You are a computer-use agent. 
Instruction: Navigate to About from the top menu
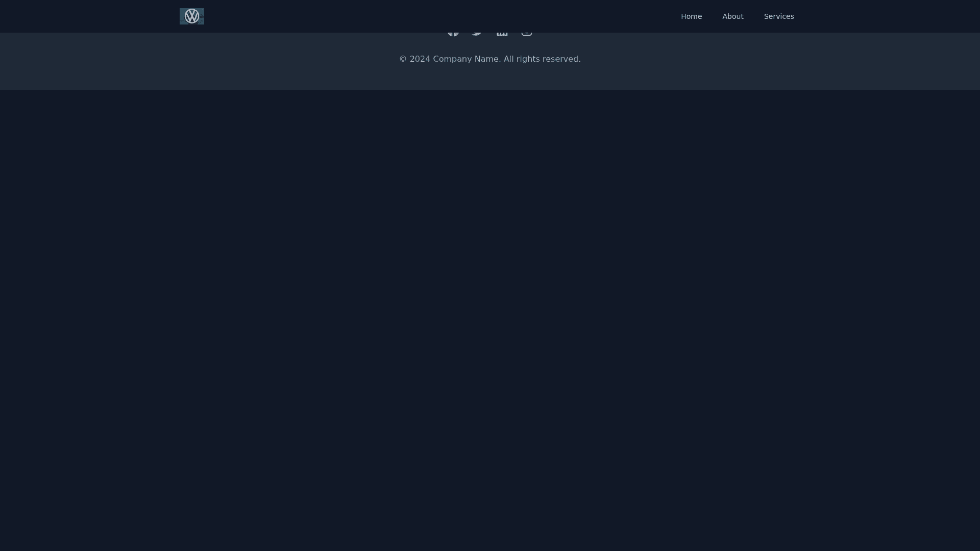pos(732,16)
